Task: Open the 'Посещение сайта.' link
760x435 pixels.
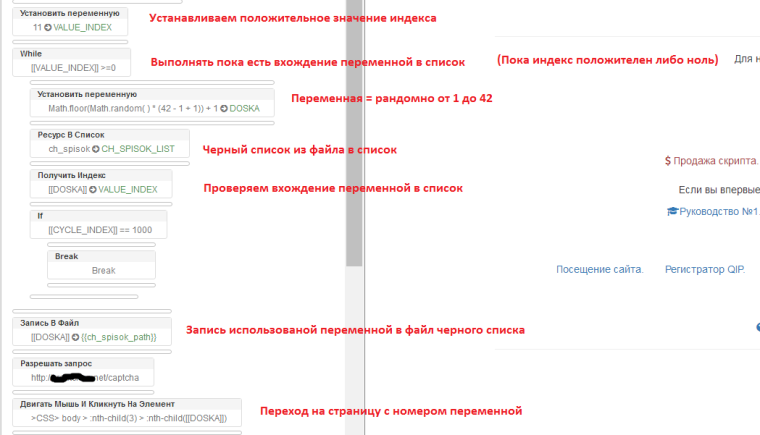Action: [x=600, y=270]
